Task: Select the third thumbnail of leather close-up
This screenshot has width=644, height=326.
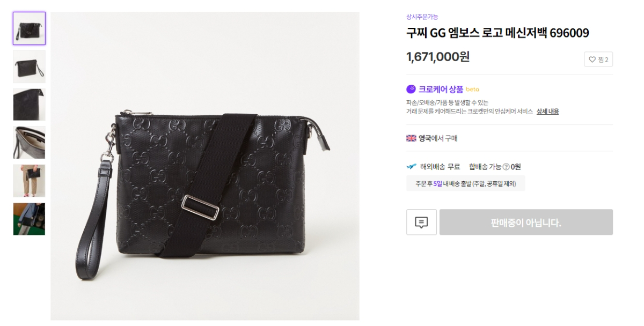Action: tap(29, 105)
